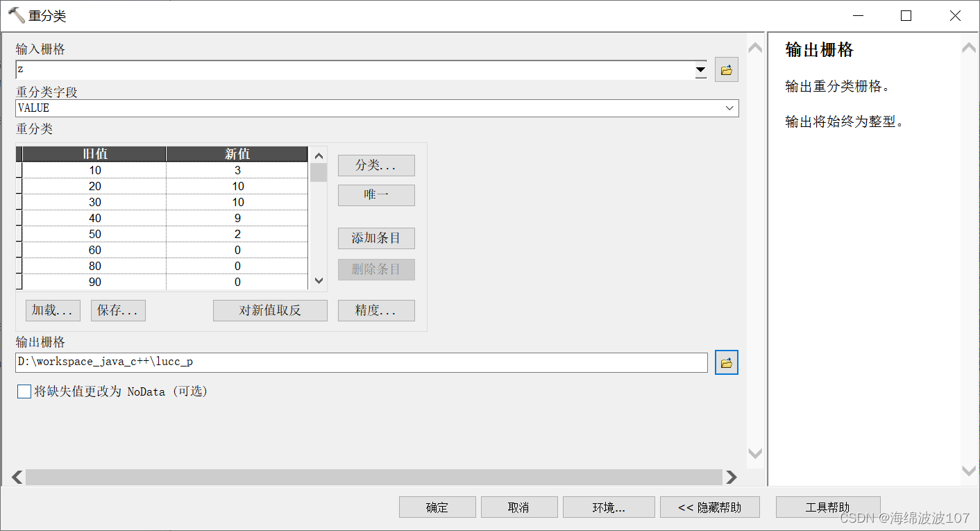980x531 pixels.
Task: Click the 分类... button
Action: [x=376, y=165]
